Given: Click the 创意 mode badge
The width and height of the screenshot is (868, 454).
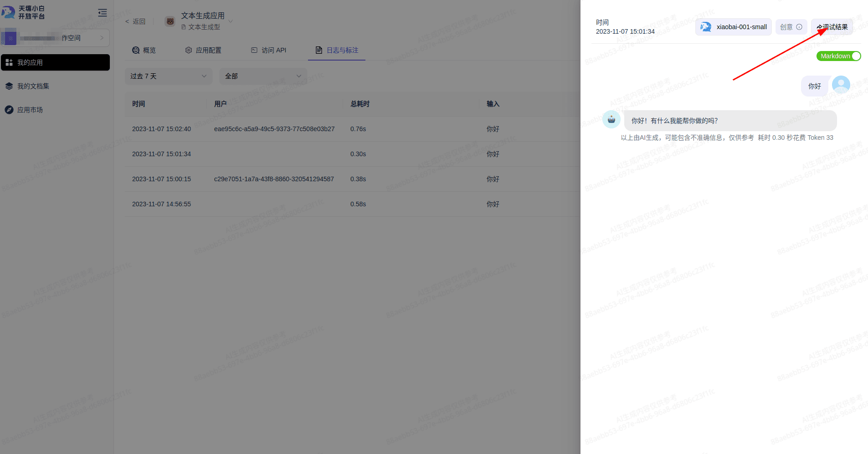Looking at the screenshot, I should pyautogui.click(x=791, y=27).
